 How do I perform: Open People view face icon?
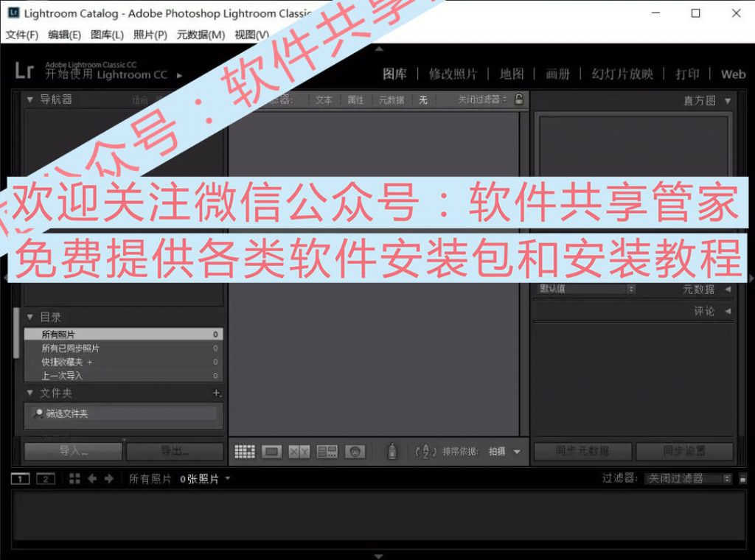pos(355,452)
